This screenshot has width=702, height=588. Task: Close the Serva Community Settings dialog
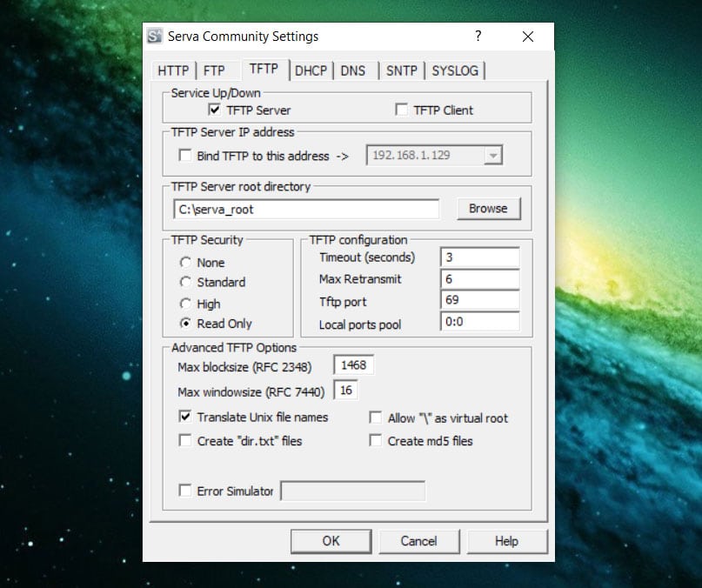click(528, 37)
